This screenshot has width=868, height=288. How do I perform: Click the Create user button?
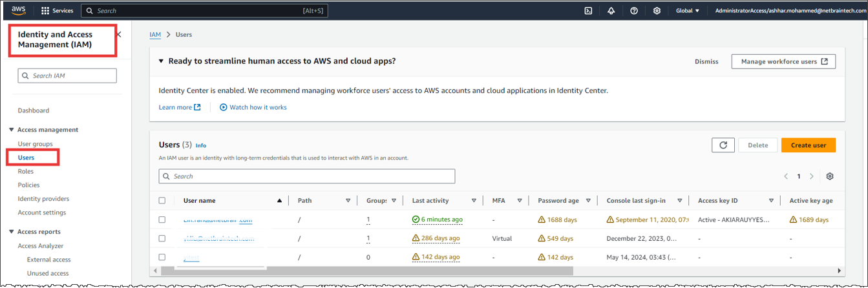coord(808,145)
